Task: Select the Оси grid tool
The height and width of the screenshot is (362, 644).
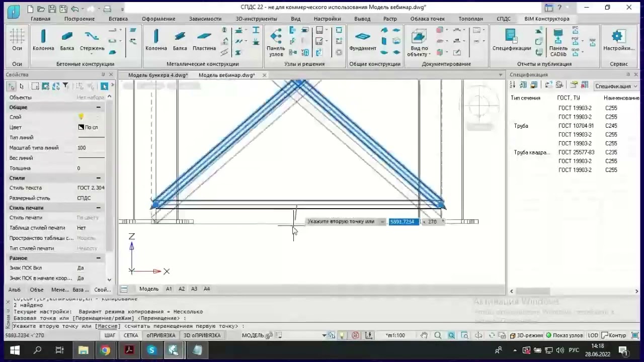Action: click(x=17, y=40)
